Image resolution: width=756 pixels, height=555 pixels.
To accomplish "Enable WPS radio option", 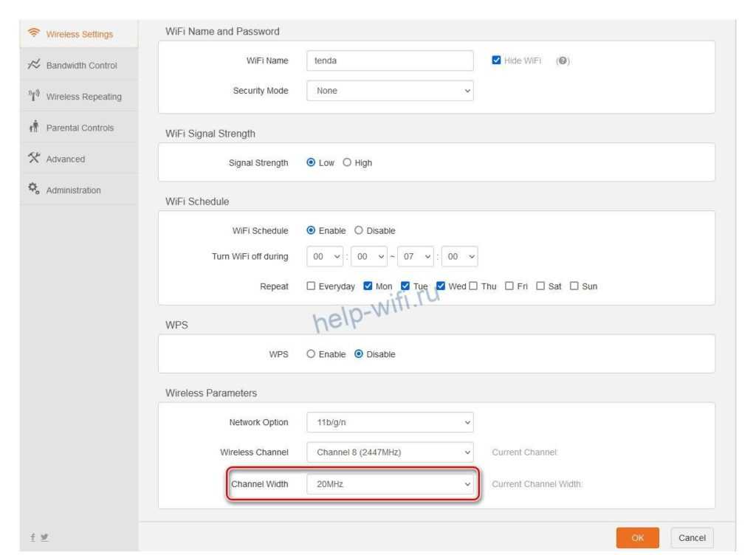I will (x=311, y=354).
